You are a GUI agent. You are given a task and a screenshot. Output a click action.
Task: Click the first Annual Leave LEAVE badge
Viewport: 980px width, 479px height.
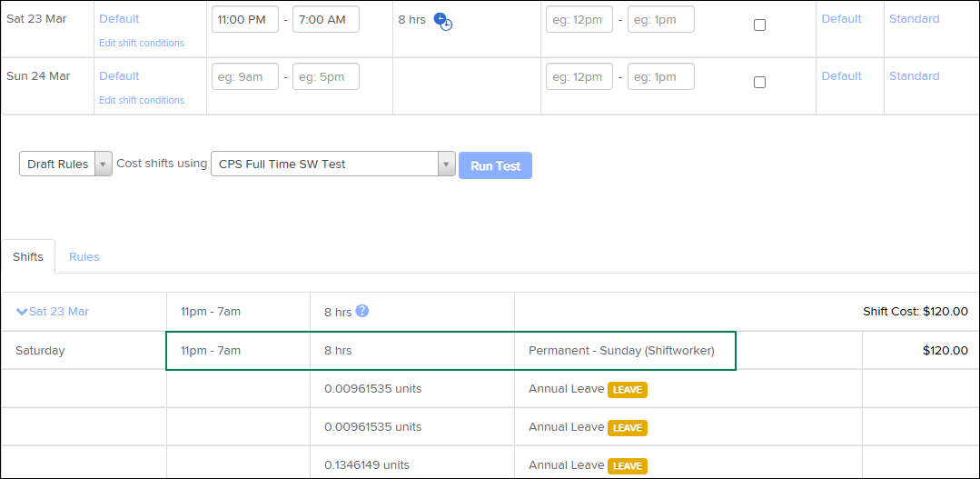(627, 389)
